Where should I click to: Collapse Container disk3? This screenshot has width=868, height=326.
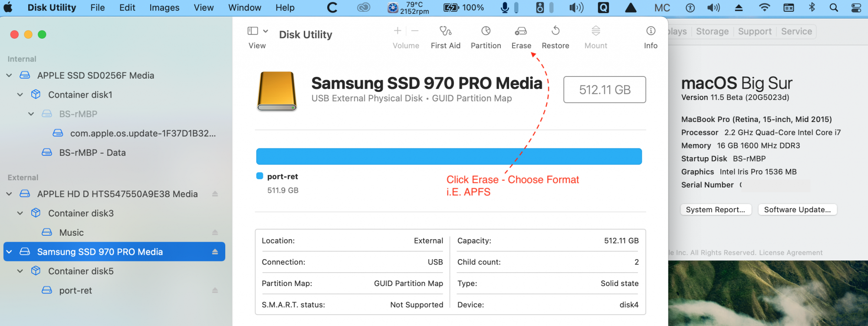[x=20, y=213]
